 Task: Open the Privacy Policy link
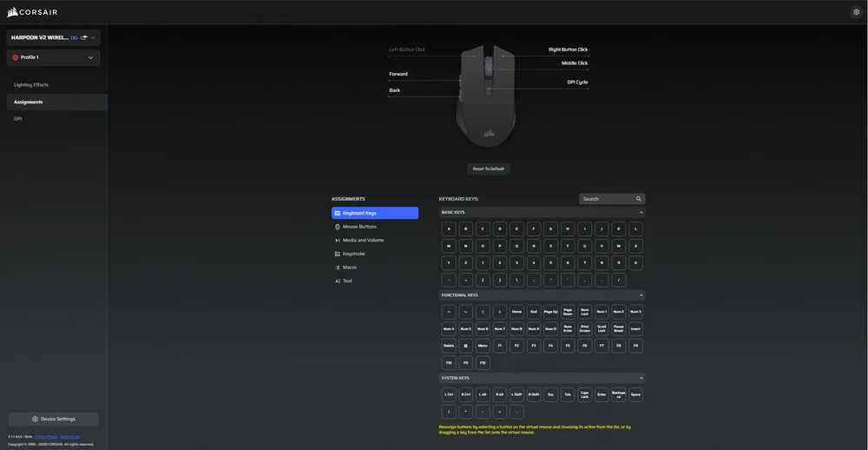[x=46, y=436]
